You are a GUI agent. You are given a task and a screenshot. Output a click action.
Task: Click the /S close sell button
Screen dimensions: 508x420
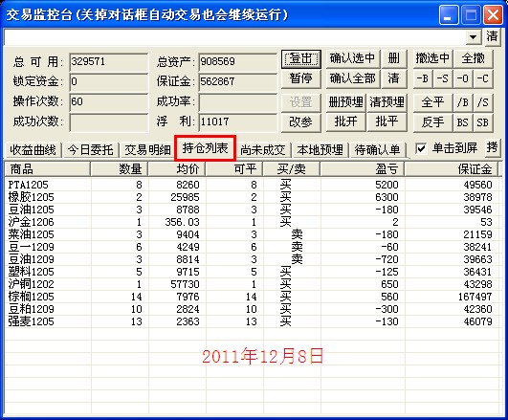(x=483, y=102)
